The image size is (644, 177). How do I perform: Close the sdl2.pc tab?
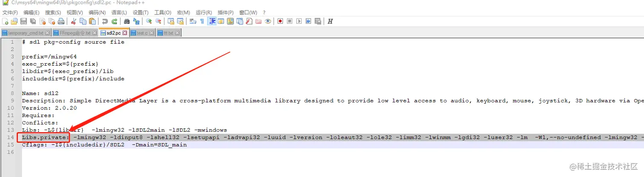125,33
